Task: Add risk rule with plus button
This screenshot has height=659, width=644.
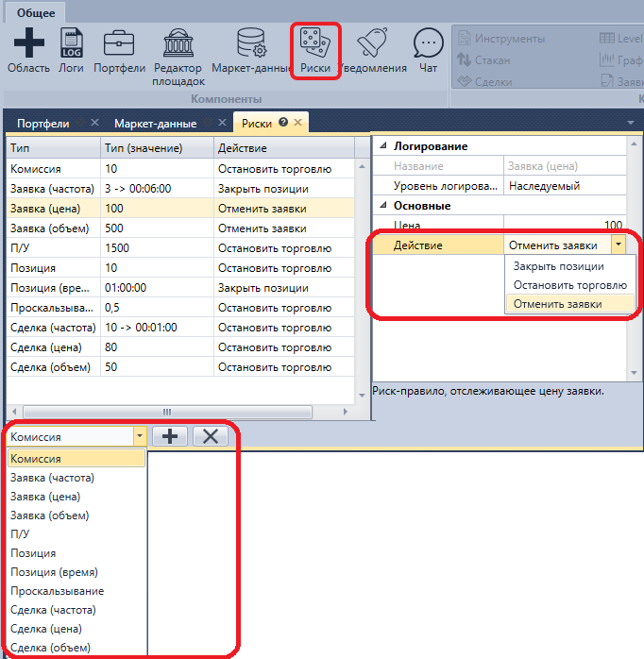Action: (x=170, y=436)
